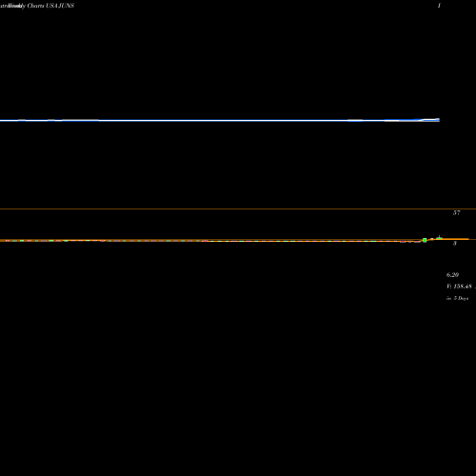Click the 'V: 158.48' volume readout
The image size is (476, 476).
(x=459, y=287)
